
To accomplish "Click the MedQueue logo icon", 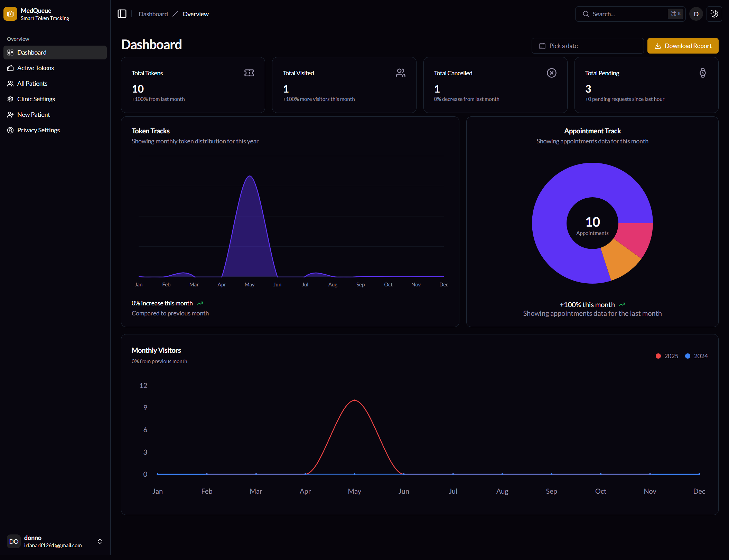I will [10, 14].
